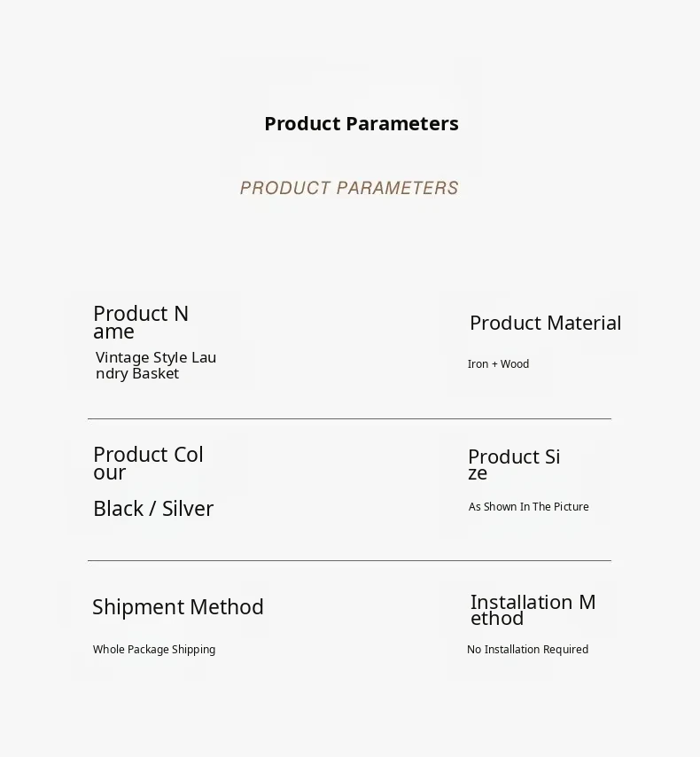Screen dimensions: 700x757
Task: Click the "Whole Package Shipping" text
Action: pyautogui.click(x=154, y=650)
